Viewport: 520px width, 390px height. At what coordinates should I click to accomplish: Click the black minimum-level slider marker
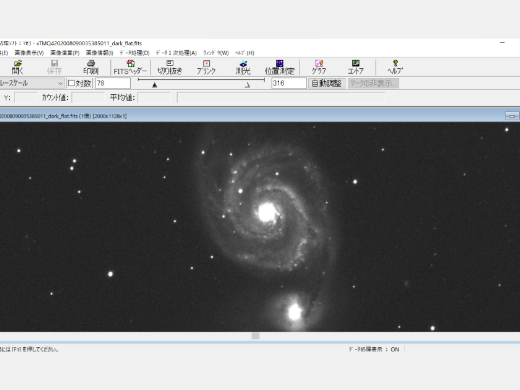click(x=155, y=85)
